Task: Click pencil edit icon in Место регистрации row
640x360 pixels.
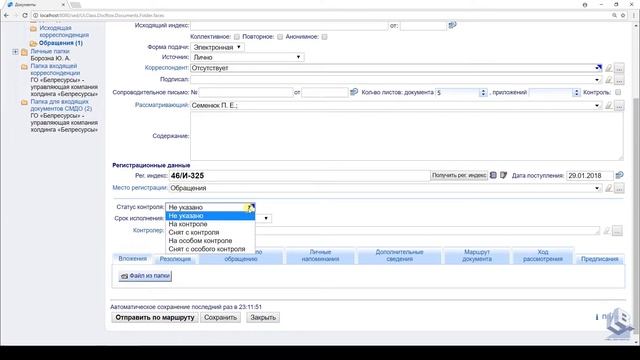Action: point(608,188)
